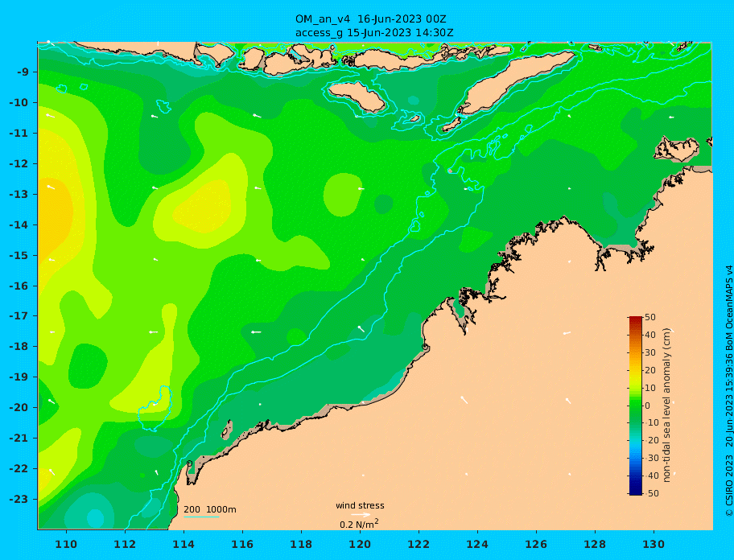Select longitude label 130 on the x-axis

tap(654, 544)
